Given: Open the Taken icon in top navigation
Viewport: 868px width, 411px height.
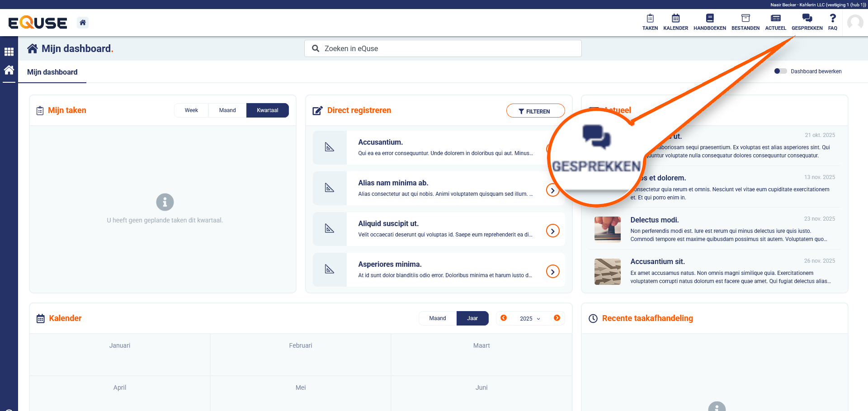Looking at the screenshot, I should point(650,22).
